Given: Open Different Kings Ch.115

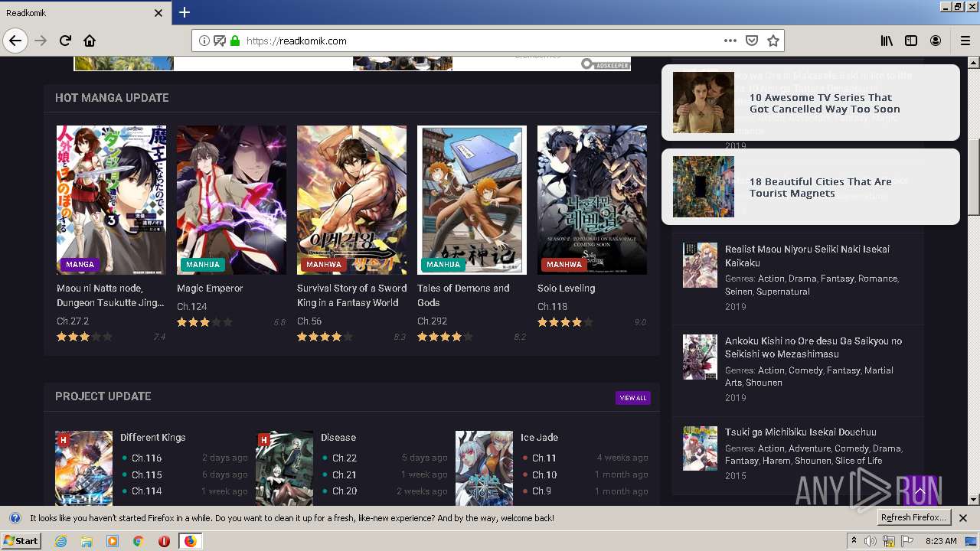Looking at the screenshot, I should point(146,475).
